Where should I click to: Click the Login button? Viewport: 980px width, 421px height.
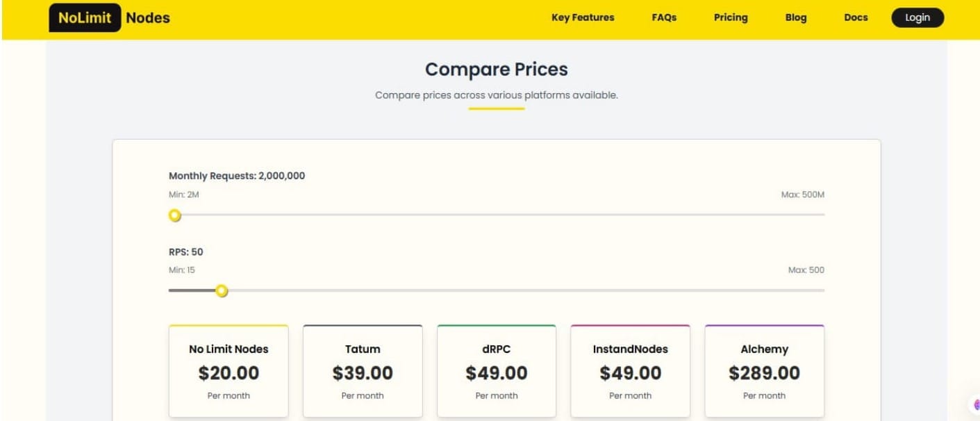[x=917, y=17]
